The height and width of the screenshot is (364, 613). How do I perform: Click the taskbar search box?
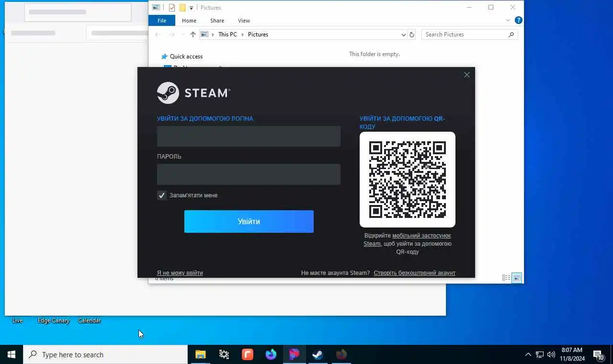click(105, 354)
